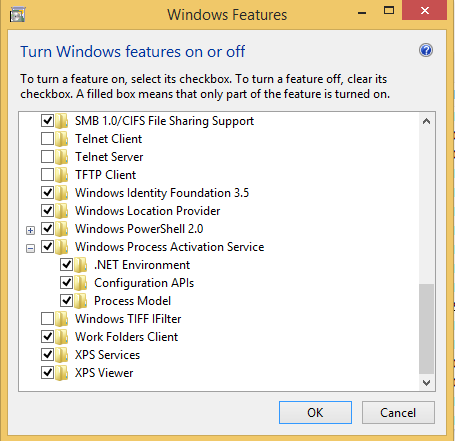Click the scroll up arrow in features list
This screenshot has width=455, height=441.
point(426,121)
